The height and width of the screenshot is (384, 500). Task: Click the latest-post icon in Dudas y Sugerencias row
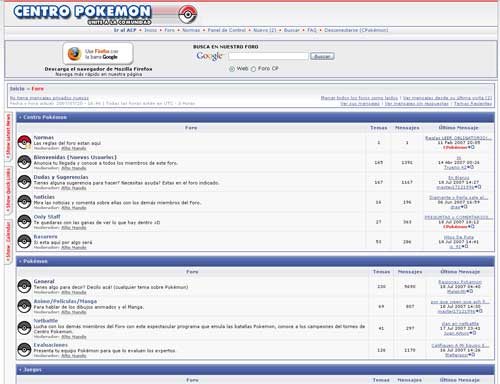478,187
